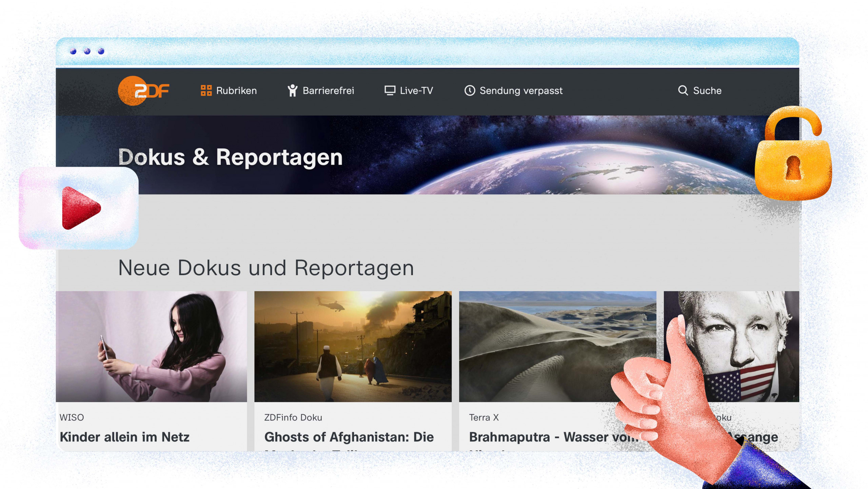Click the Kinder allein im Netz title
This screenshot has width=868, height=489.
point(124,437)
